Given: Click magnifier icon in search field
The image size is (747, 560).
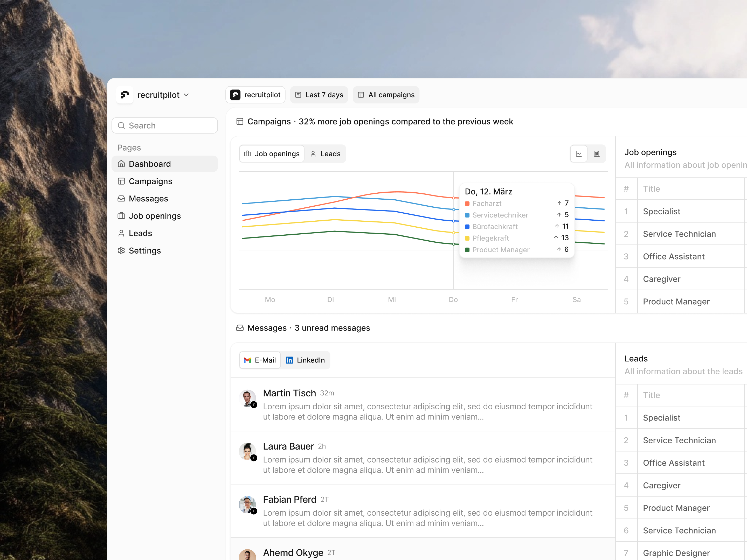Looking at the screenshot, I should [121, 125].
